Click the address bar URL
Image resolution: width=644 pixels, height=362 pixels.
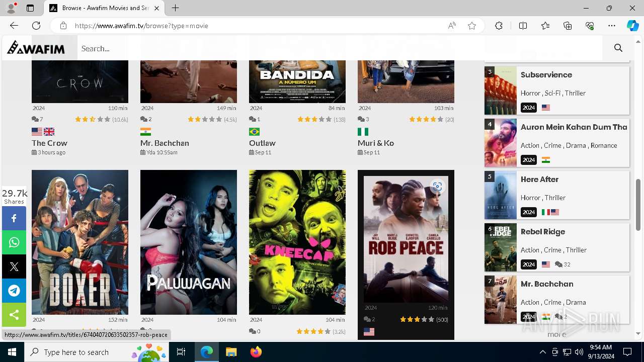tap(141, 26)
